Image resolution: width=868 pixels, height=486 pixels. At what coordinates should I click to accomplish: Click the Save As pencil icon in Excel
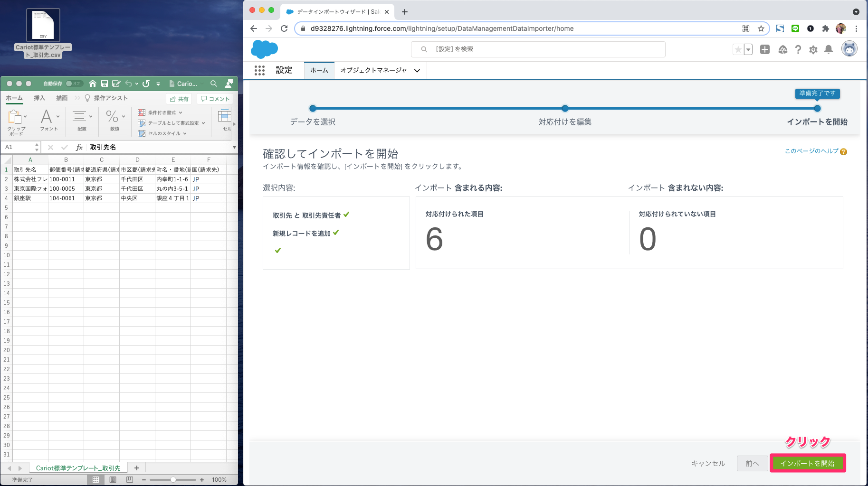[x=116, y=84]
